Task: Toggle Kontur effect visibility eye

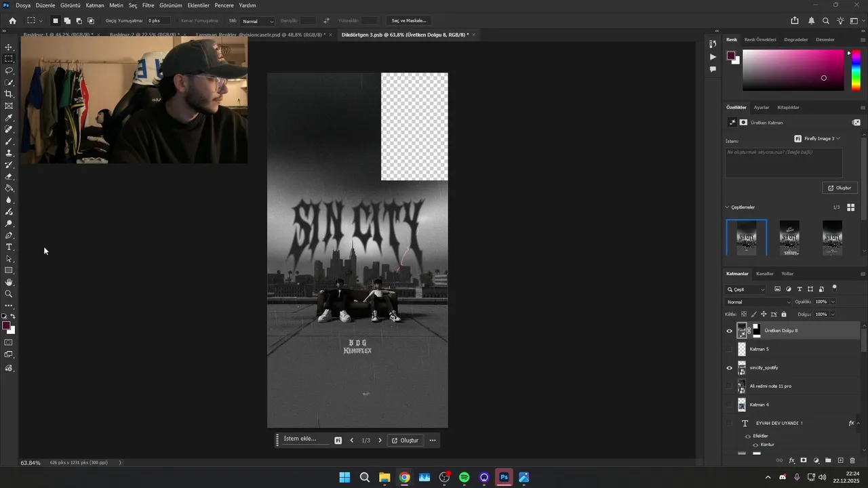Action: coord(755,445)
